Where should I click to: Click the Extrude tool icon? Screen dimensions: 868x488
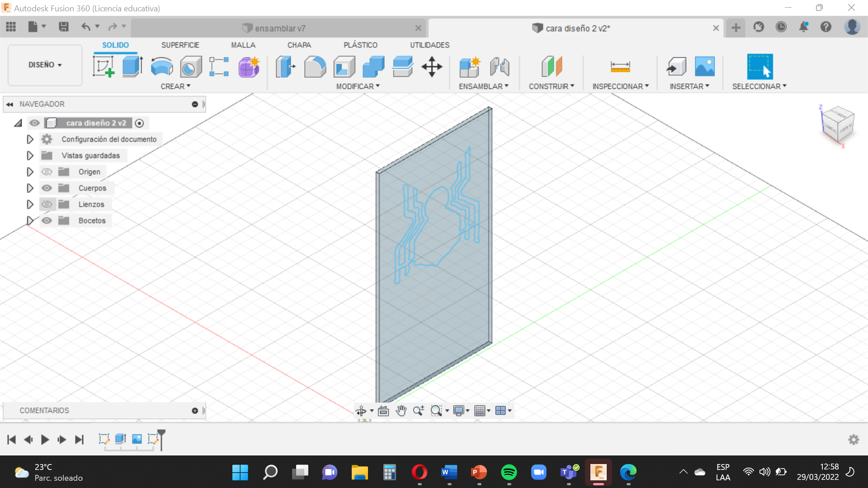pyautogui.click(x=132, y=66)
